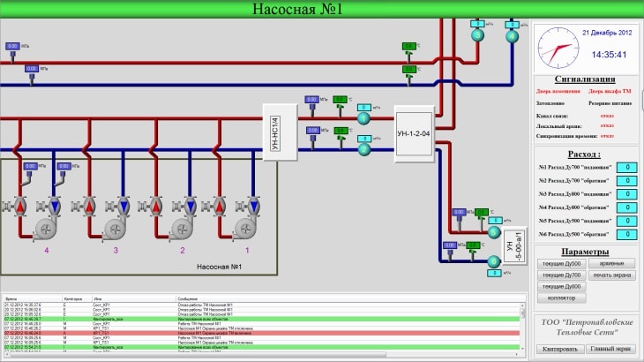
Task: Click flow meter 1 on supply line
Action: coord(363,118)
